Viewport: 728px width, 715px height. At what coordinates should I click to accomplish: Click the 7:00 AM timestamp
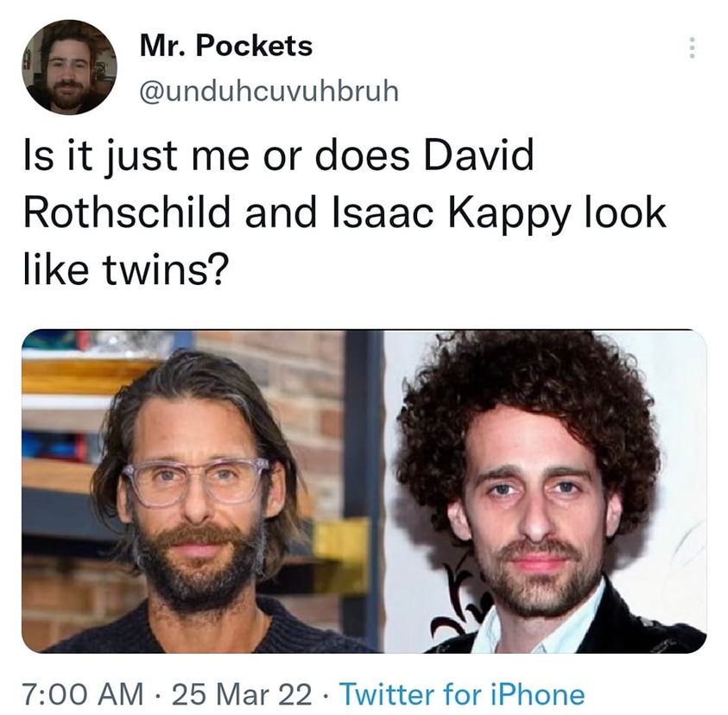83,694
